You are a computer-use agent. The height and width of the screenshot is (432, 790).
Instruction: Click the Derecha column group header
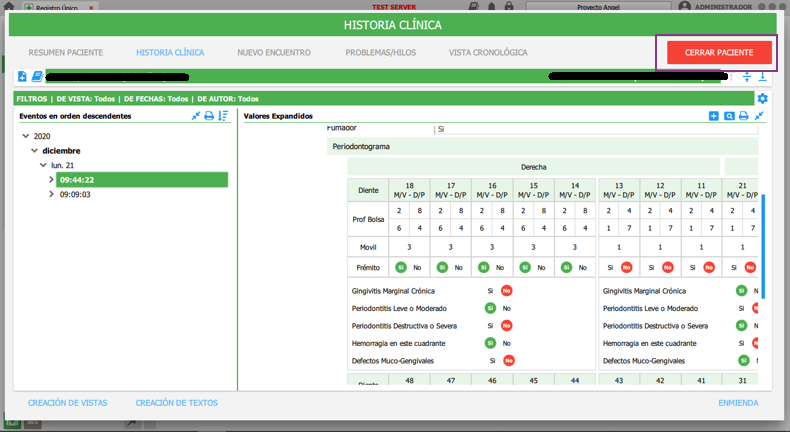tap(534, 167)
